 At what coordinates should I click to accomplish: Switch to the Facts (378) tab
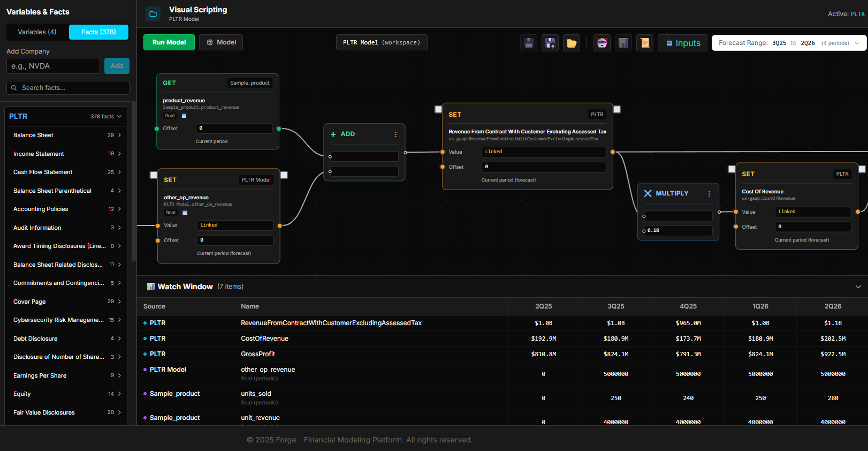click(98, 32)
